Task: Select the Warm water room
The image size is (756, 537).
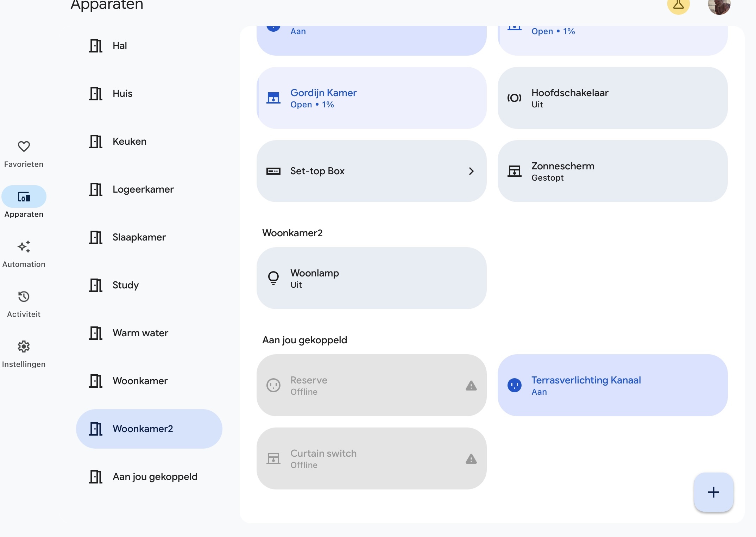Action: 149,333
